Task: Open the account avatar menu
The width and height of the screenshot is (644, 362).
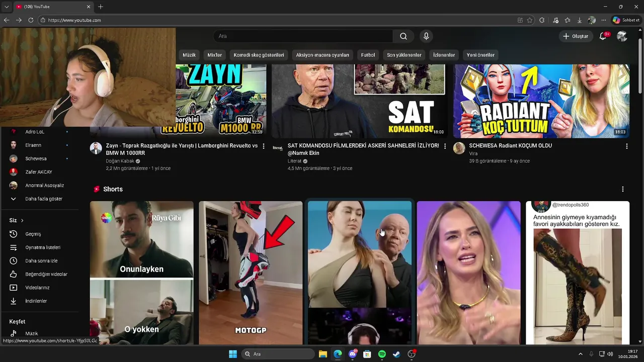Action: 622,36
